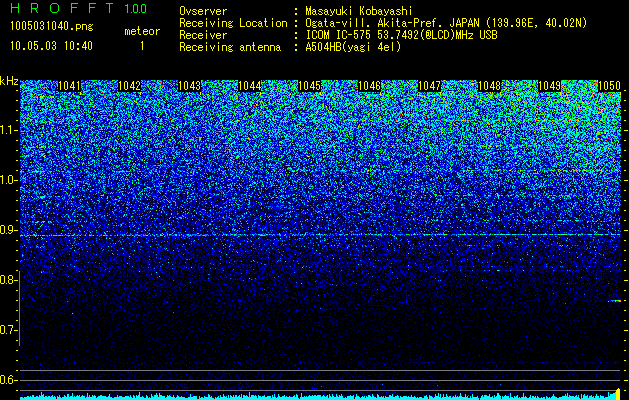Click the 1049 time marker label
Image resolution: width=629 pixels, height=400 pixels.
click(x=550, y=86)
